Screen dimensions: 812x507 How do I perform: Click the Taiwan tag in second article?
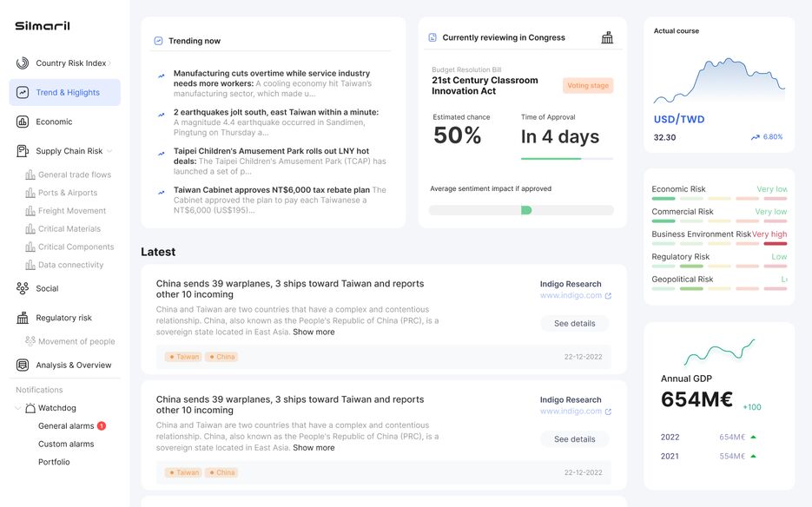point(184,473)
